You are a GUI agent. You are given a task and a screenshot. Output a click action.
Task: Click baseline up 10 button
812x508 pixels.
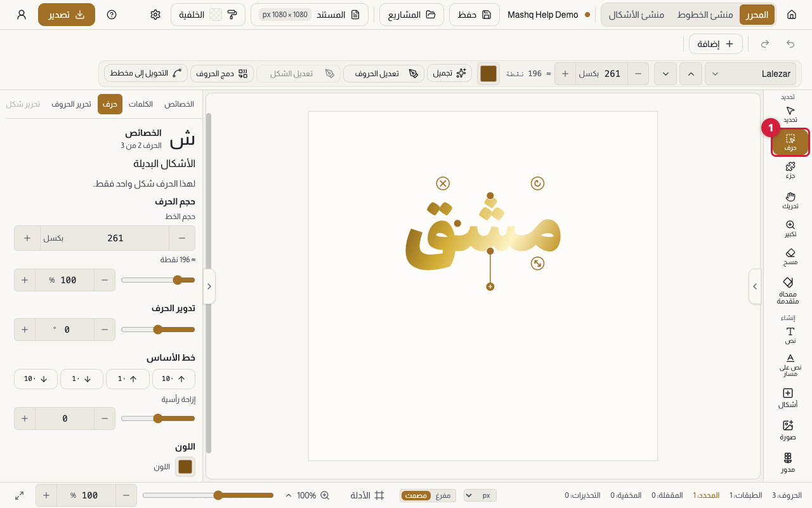(173, 379)
